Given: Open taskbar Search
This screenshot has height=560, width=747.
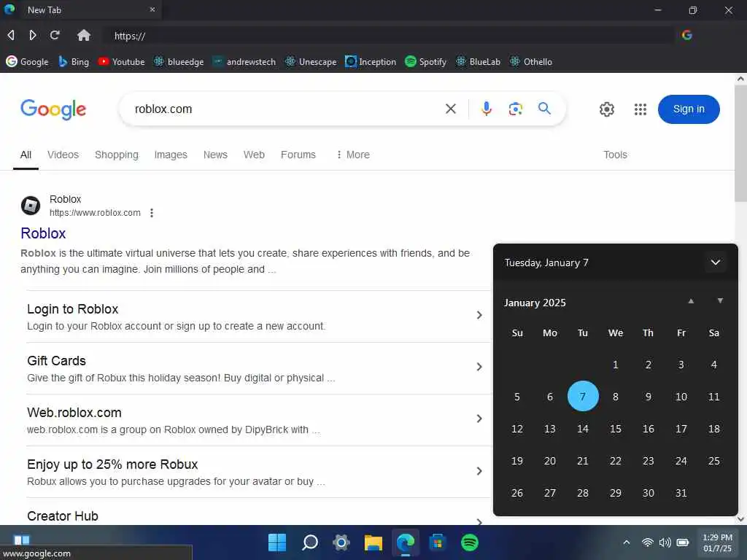Looking at the screenshot, I should pyautogui.click(x=309, y=542).
